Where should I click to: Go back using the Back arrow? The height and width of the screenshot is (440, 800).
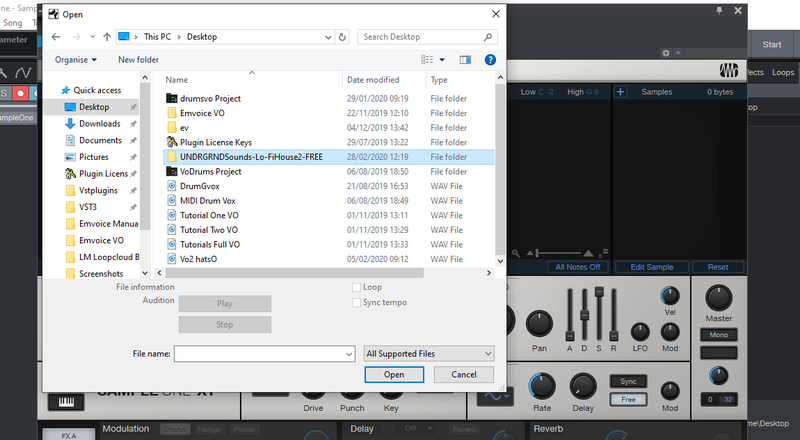point(56,37)
